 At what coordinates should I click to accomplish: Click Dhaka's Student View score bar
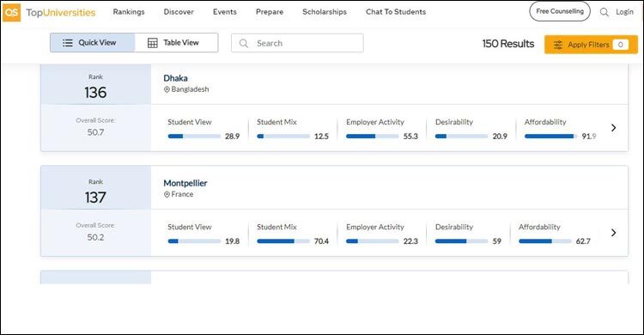click(x=194, y=136)
